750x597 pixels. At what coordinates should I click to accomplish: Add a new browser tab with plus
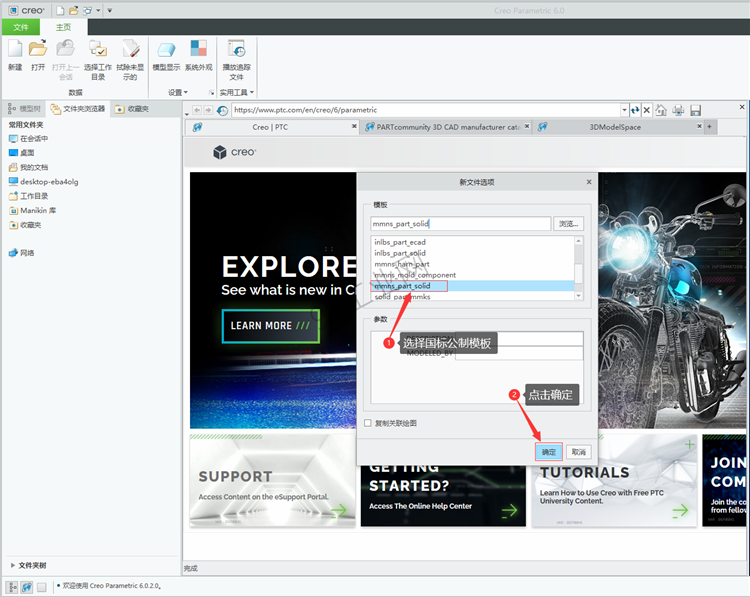(710, 127)
